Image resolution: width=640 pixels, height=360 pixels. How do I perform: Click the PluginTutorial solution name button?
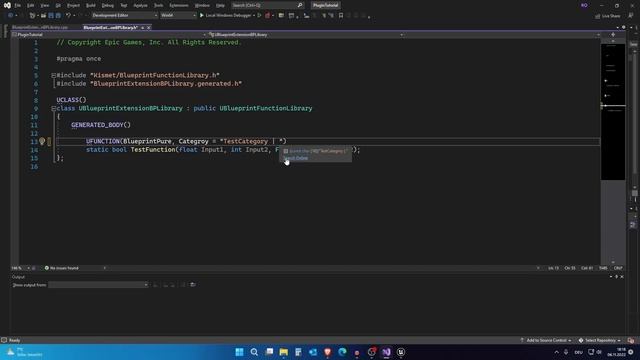click(325, 5)
